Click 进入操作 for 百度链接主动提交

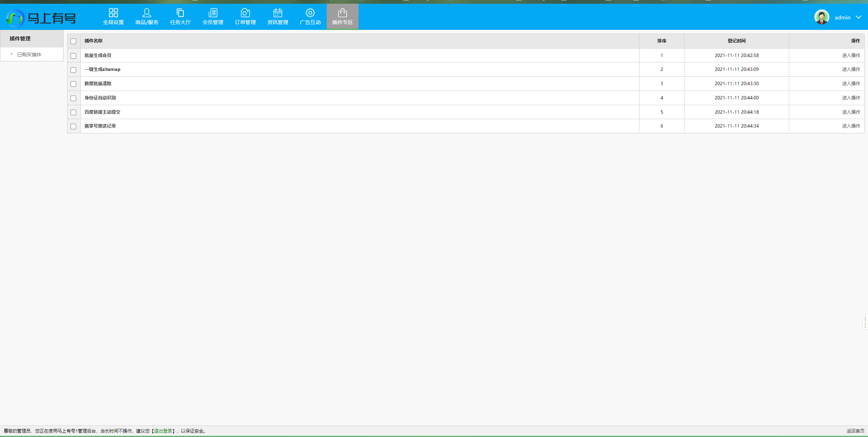point(851,112)
